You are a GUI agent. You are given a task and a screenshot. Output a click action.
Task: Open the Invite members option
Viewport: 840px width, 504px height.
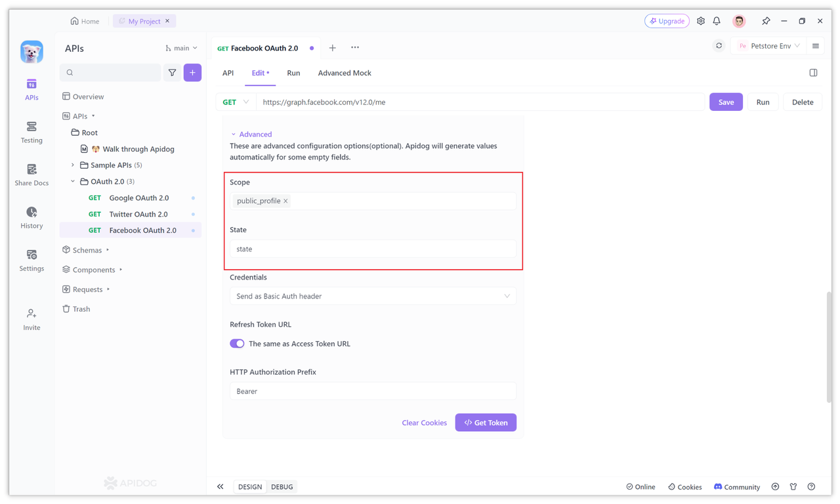tap(31, 319)
